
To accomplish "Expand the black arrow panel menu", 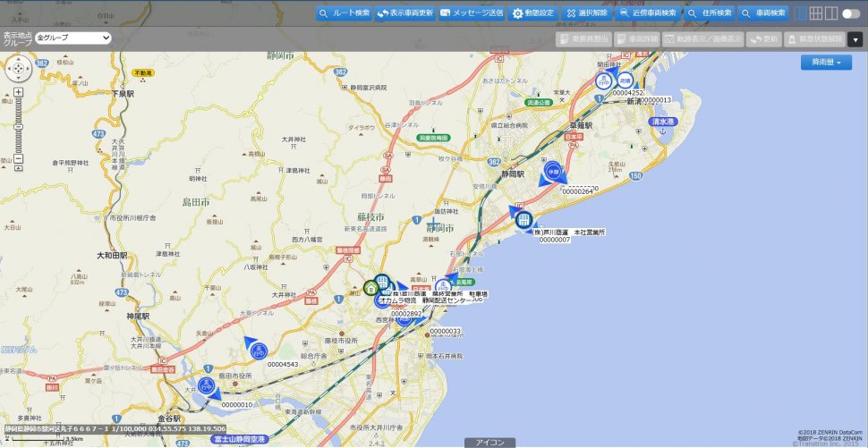I will coord(855,39).
